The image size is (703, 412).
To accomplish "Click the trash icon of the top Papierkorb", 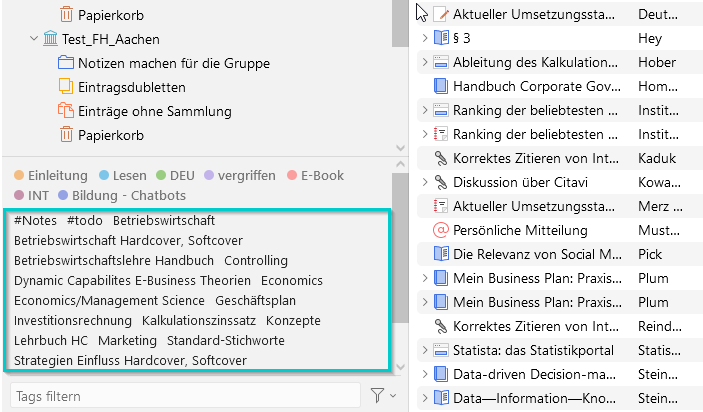I will click(x=66, y=15).
